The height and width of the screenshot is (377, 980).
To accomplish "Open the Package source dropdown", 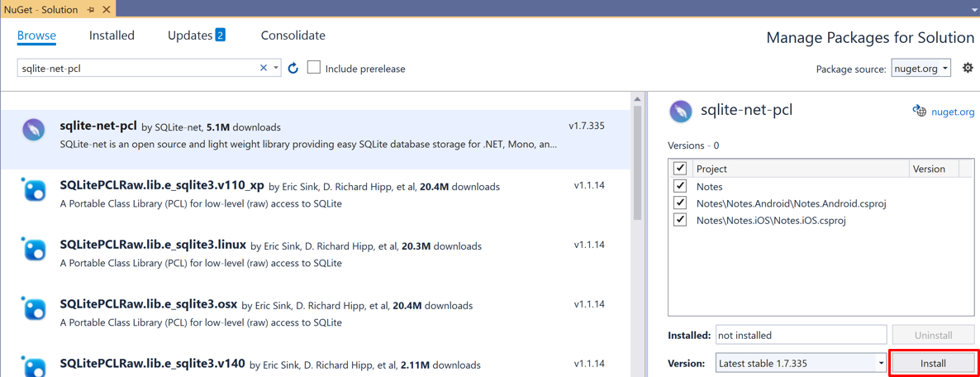I will tap(921, 69).
